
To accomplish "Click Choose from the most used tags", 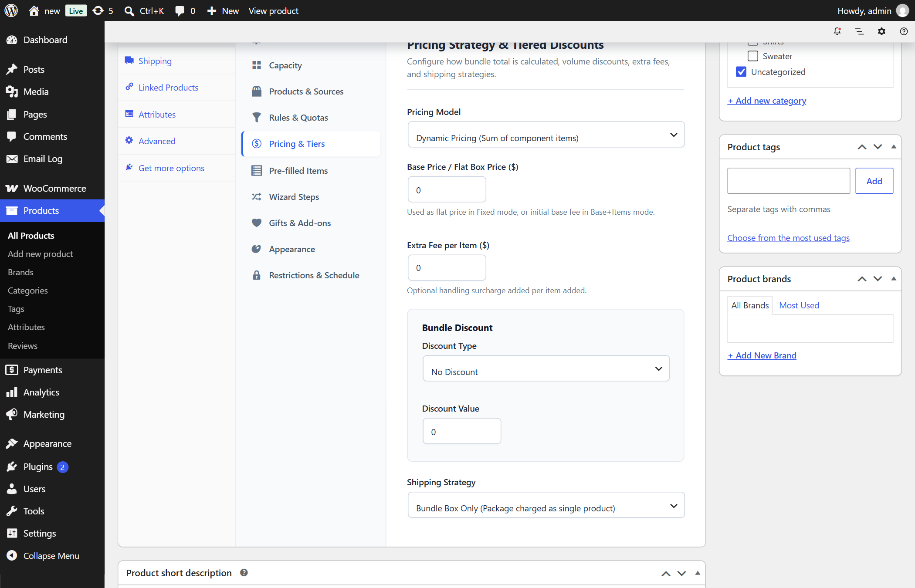I will click(x=789, y=238).
